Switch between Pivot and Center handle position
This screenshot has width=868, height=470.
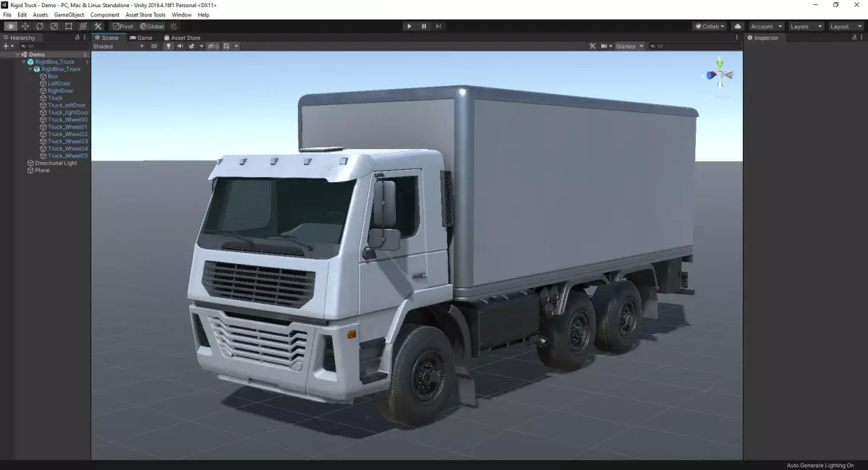pyautogui.click(x=122, y=26)
